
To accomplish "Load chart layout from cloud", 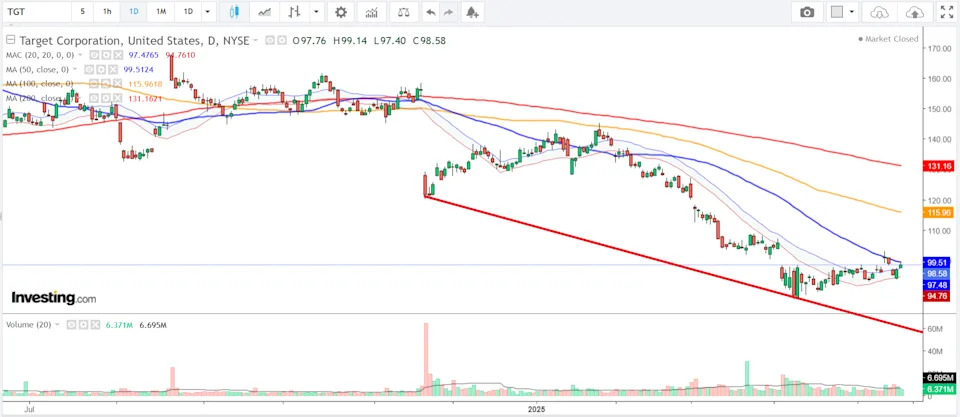I will click(x=879, y=12).
